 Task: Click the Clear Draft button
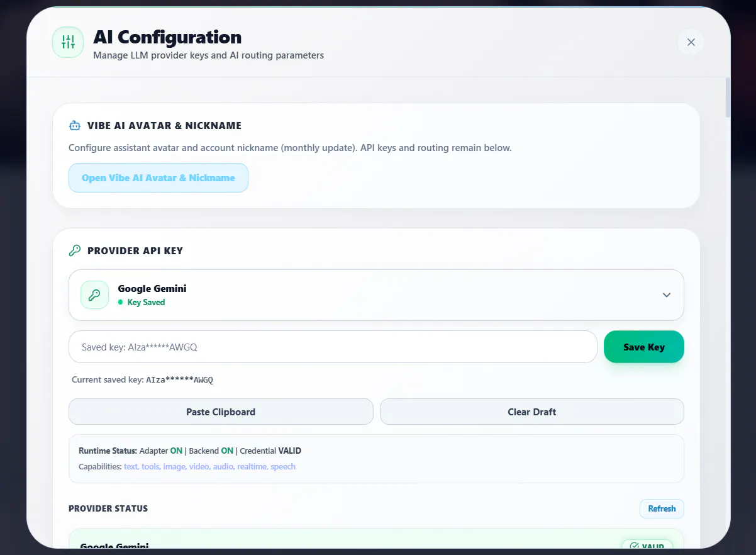point(532,412)
